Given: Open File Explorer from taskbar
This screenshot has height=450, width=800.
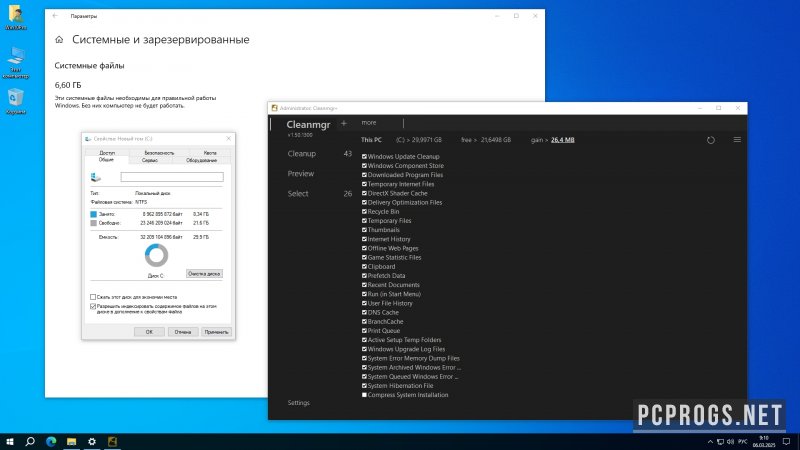Looking at the screenshot, I should coord(71,441).
